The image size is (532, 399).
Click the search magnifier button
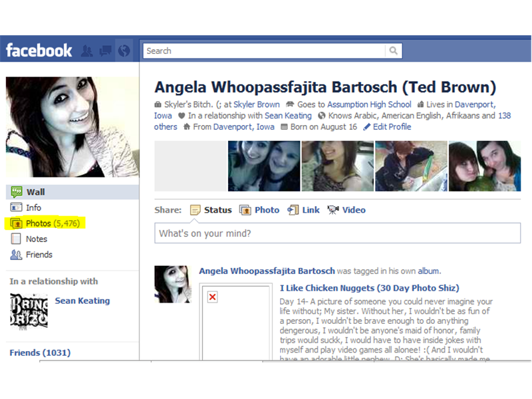[394, 51]
